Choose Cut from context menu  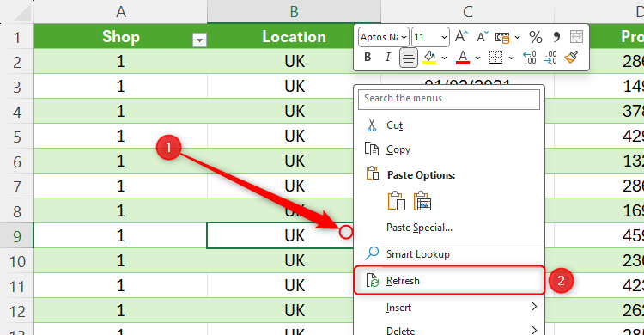pyautogui.click(x=449, y=125)
